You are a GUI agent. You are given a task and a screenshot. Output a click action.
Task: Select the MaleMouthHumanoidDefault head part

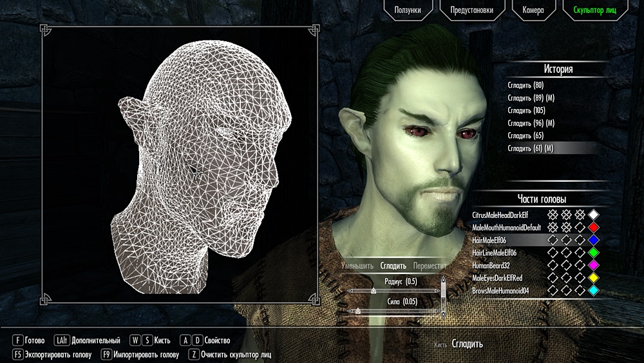(x=506, y=228)
